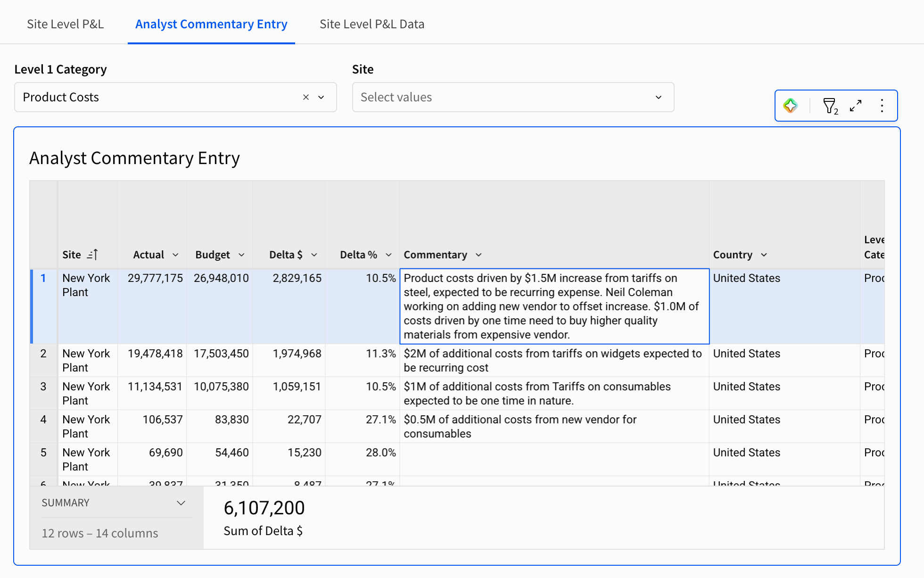The width and height of the screenshot is (924, 578).
Task: Open the table filters funnel icon
Action: point(829,106)
